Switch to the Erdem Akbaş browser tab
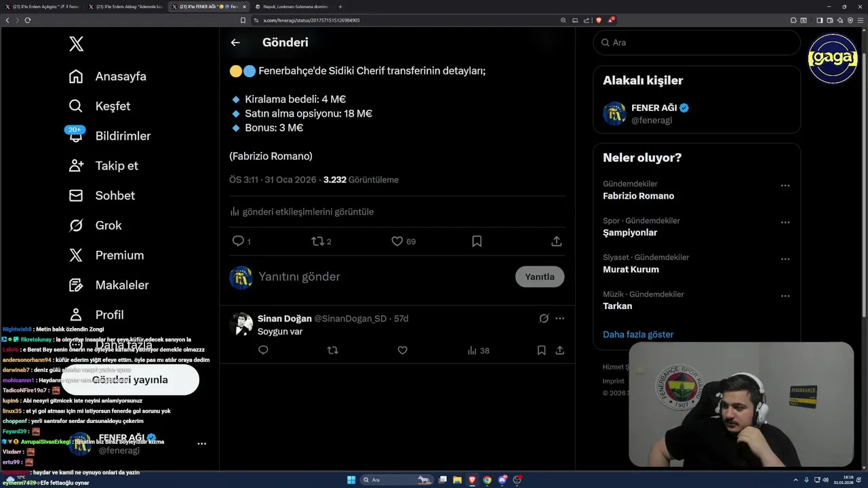868x488 pixels. tap(125, 7)
